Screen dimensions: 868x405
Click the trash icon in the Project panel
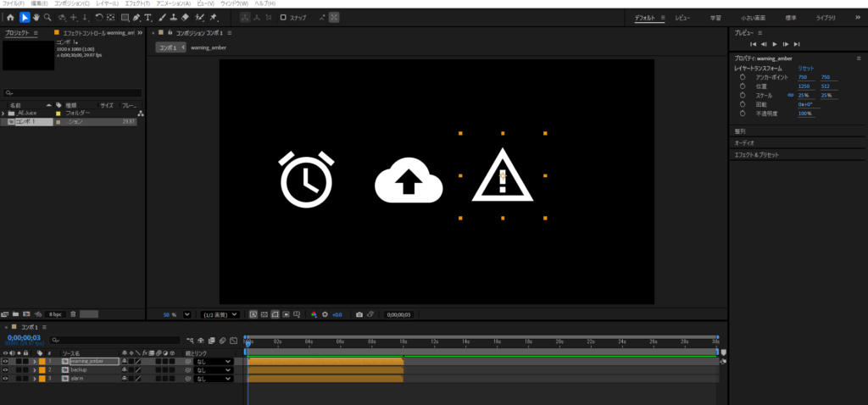pos(73,313)
